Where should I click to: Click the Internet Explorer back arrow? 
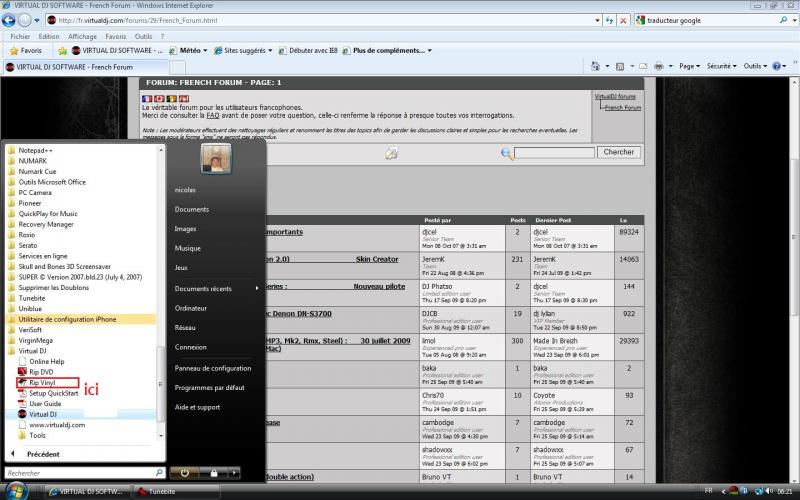coord(11,20)
